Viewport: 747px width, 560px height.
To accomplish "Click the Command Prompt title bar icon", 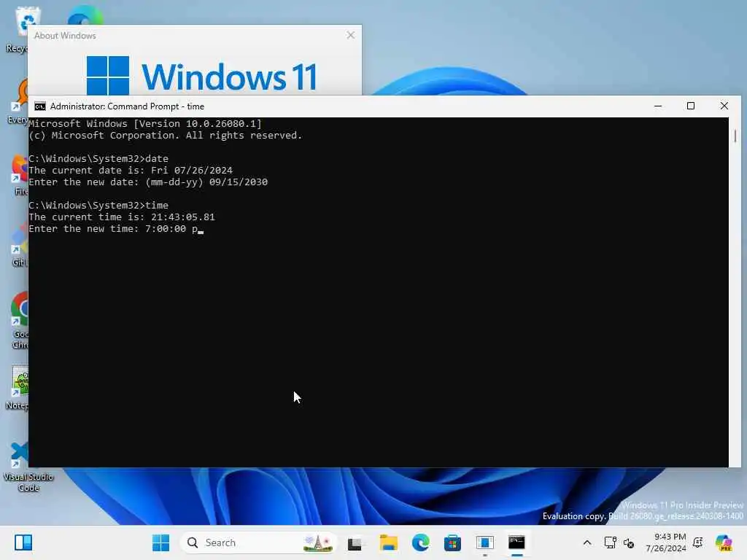I will [40, 106].
